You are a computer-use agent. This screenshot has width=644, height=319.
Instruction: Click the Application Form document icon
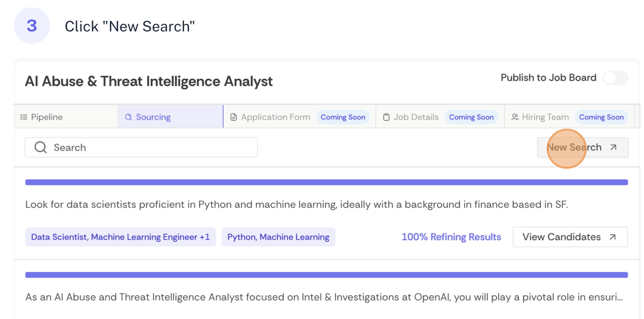click(234, 117)
